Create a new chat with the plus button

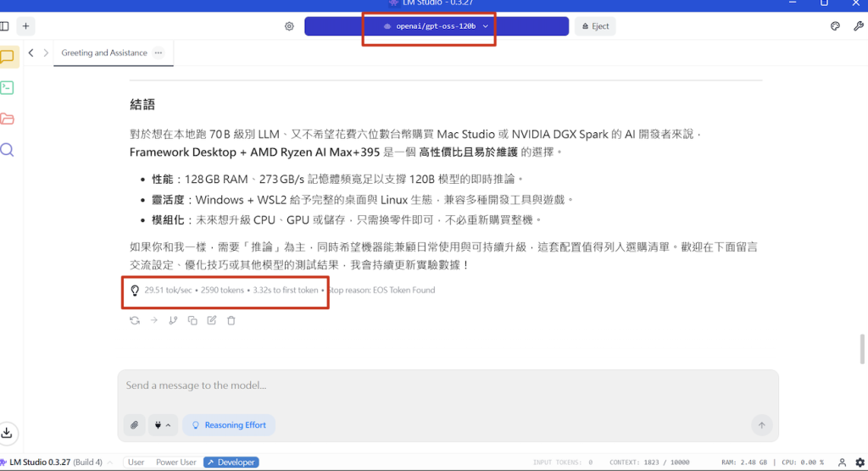[x=25, y=26]
